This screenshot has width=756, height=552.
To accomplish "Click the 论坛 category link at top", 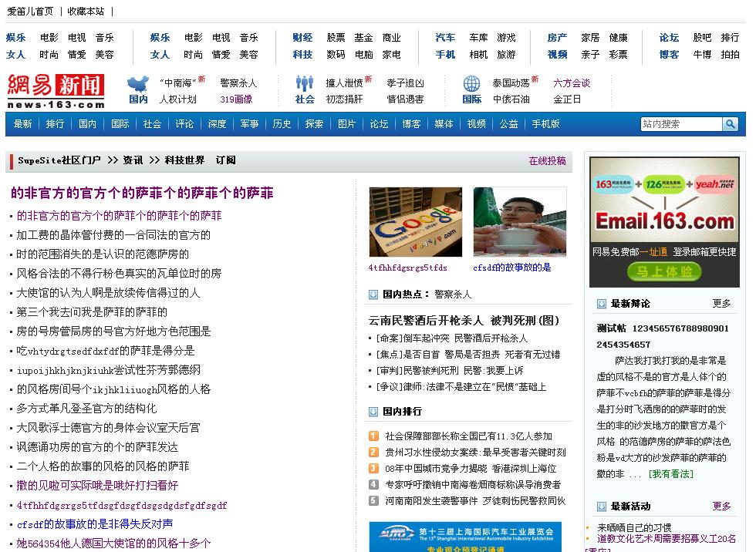I will coord(670,38).
